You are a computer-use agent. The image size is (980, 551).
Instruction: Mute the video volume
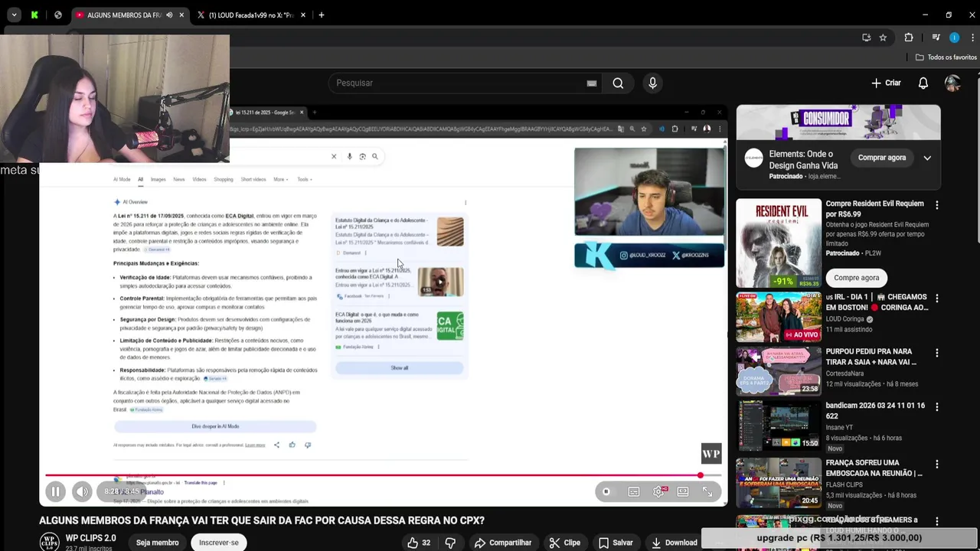(x=82, y=491)
